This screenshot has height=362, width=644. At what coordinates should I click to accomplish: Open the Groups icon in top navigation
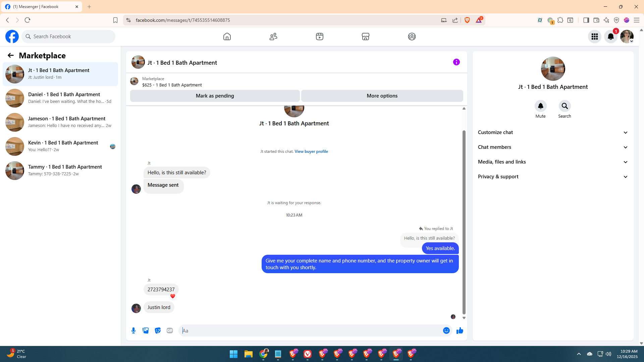click(x=412, y=37)
